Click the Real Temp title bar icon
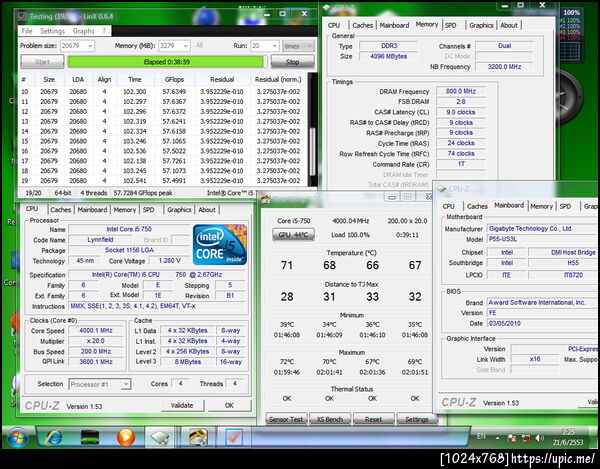This screenshot has height=469, width=600. tap(266, 199)
